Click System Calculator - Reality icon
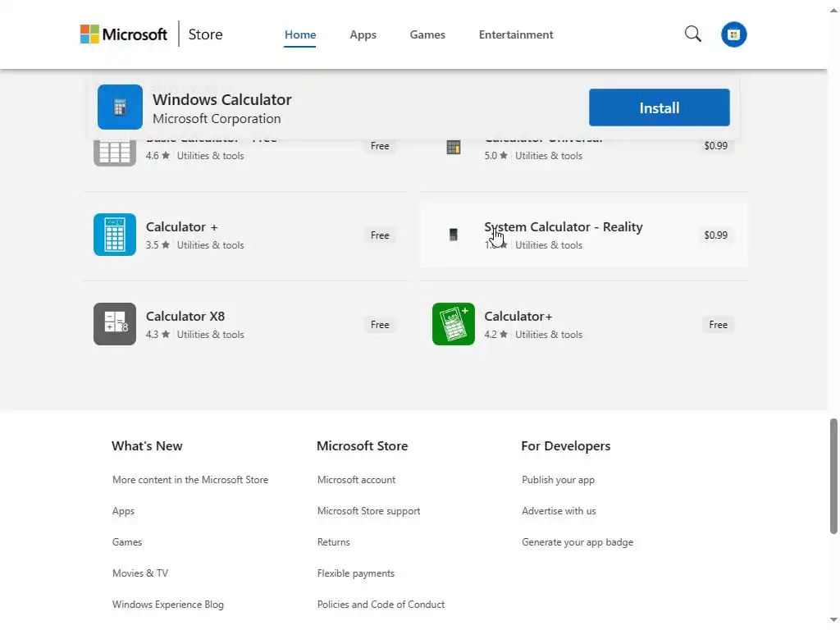The width and height of the screenshot is (840, 630). pos(453,235)
